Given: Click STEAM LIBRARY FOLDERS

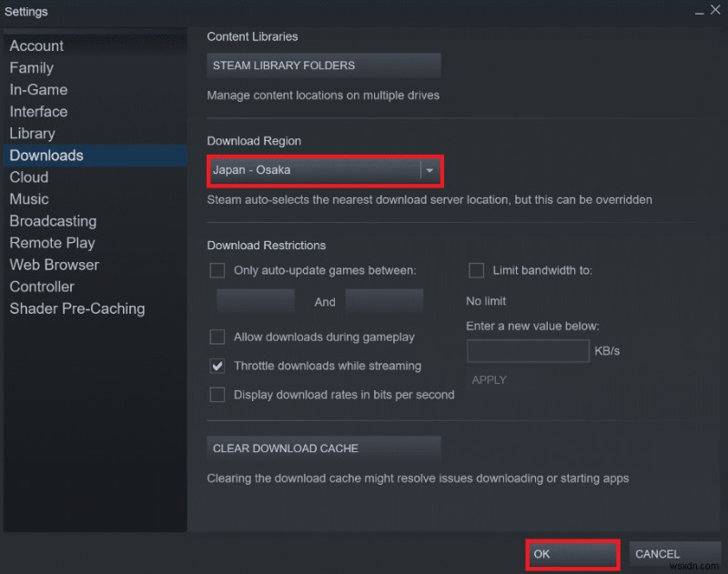Looking at the screenshot, I should (x=325, y=65).
